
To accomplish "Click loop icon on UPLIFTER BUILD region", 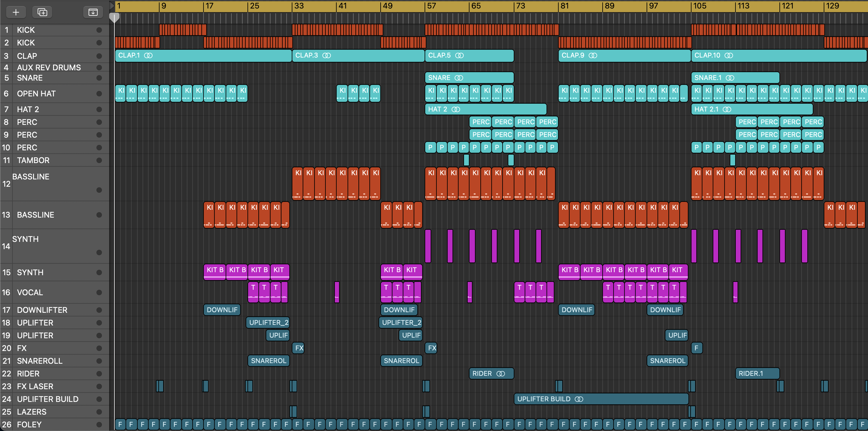I will click(x=579, y=399).
